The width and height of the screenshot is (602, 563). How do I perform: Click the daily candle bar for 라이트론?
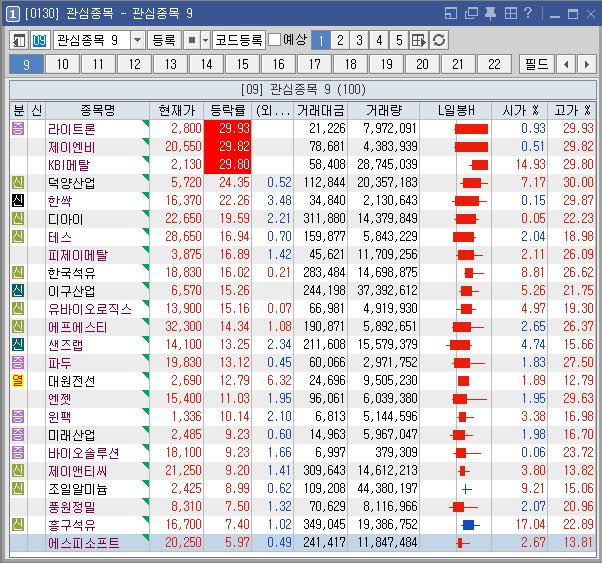(471, 129)
